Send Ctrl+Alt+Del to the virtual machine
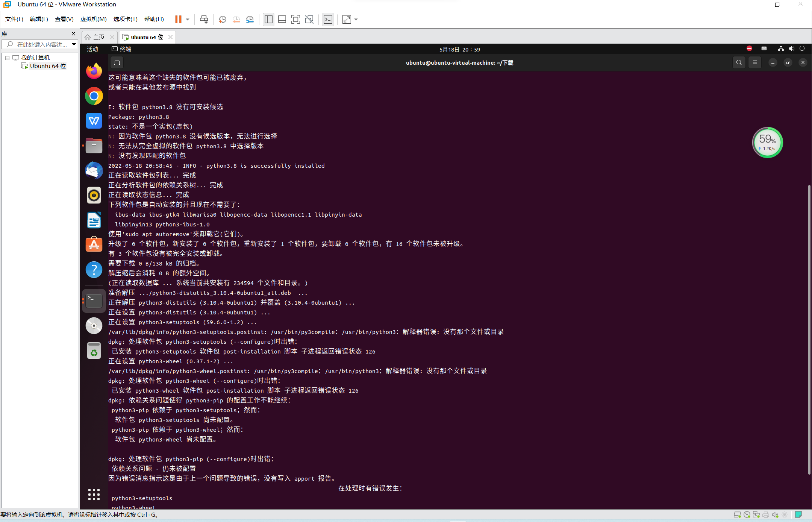Viewport: 812px width, 522px height. (204, 19)
